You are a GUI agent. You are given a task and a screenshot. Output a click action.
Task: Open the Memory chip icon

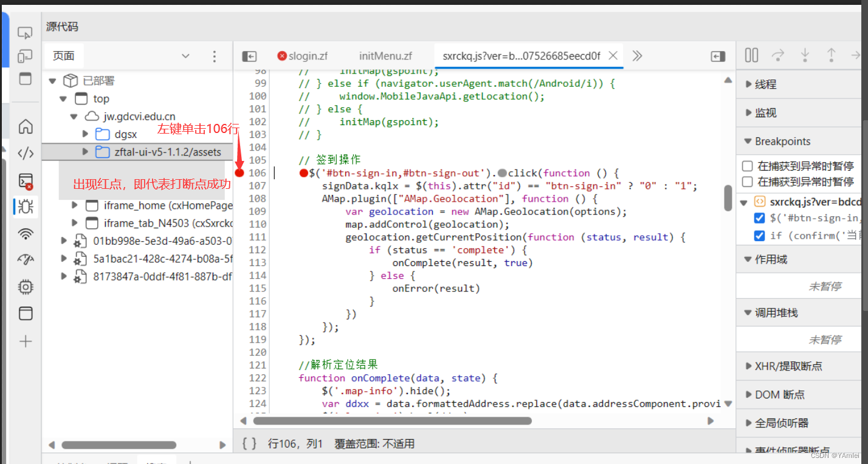(x=26, y=287)
